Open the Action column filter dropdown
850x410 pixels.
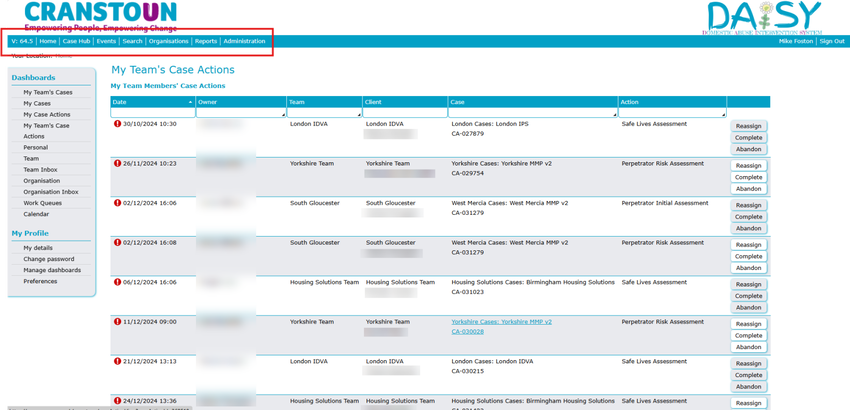point(723,115)
